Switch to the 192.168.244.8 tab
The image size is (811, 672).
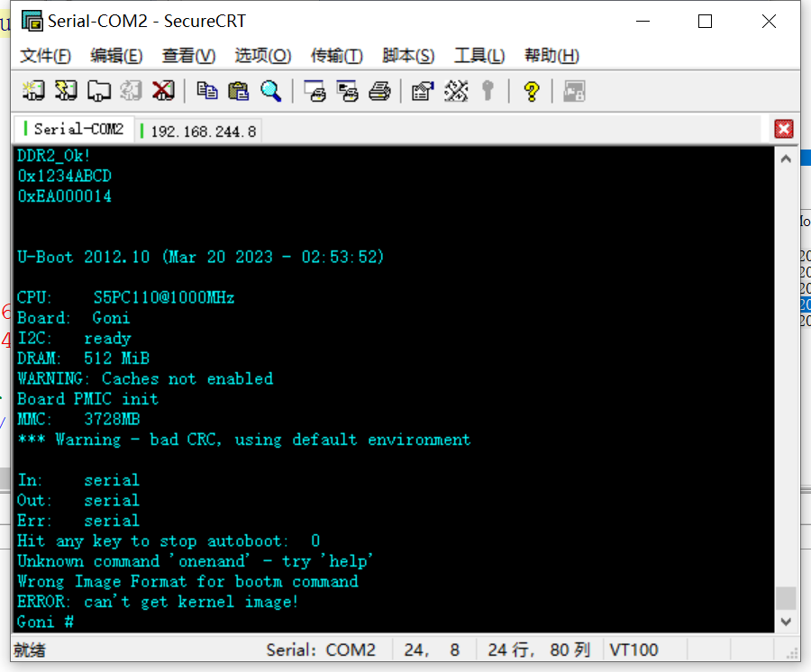(199, 132)
